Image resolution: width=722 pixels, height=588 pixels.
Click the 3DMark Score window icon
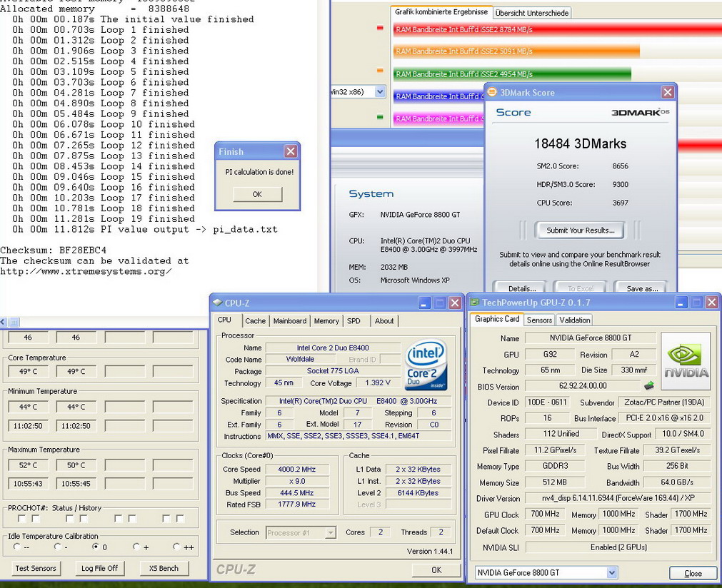492,92
